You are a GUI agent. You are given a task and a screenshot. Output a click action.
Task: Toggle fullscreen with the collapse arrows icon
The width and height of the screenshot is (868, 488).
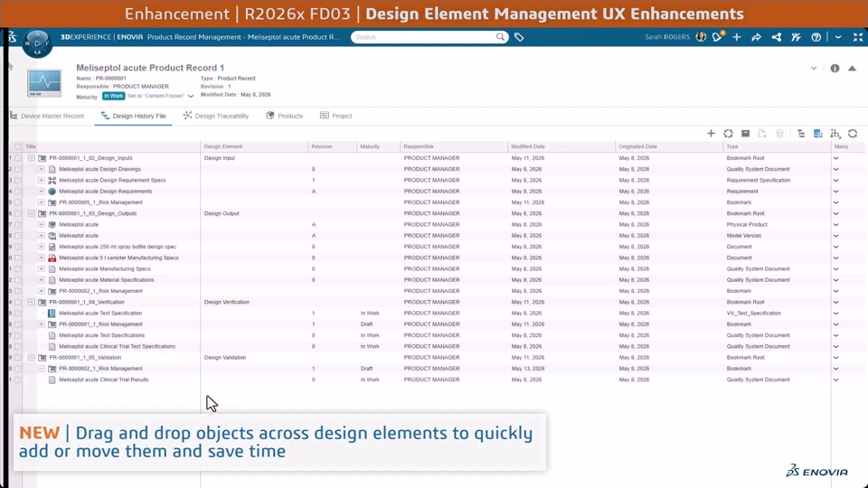[857, 37]
